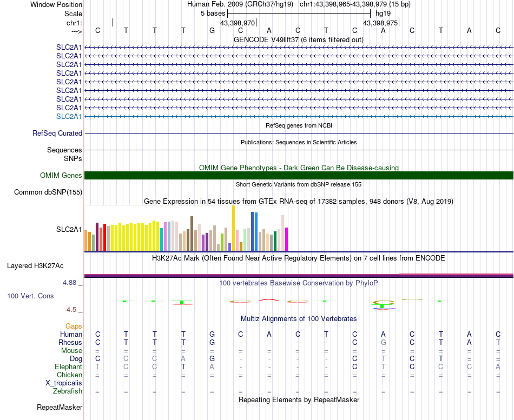Click the GTEx Gene Expression track title
514x420 pixels.
(x=298, y=202)
